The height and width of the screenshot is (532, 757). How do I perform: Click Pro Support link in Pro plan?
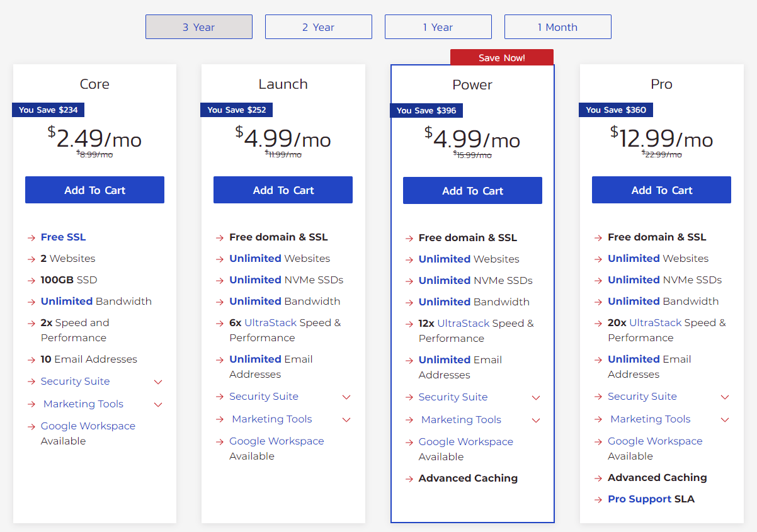(x=639, y=499)
